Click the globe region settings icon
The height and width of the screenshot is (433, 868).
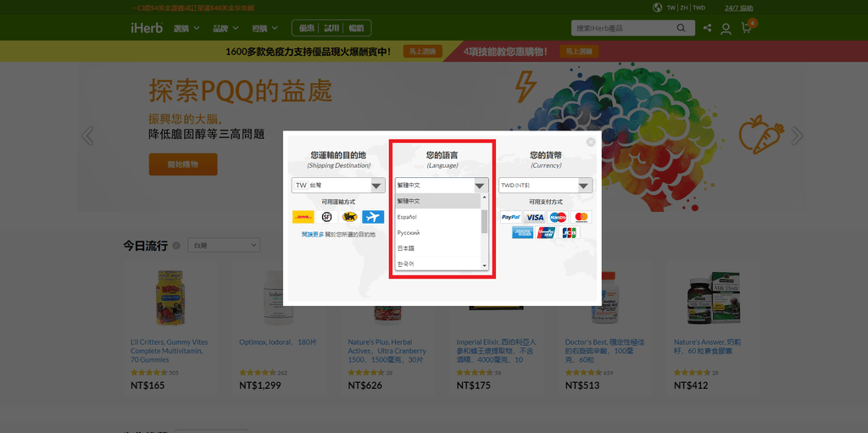tap(658, 8)
